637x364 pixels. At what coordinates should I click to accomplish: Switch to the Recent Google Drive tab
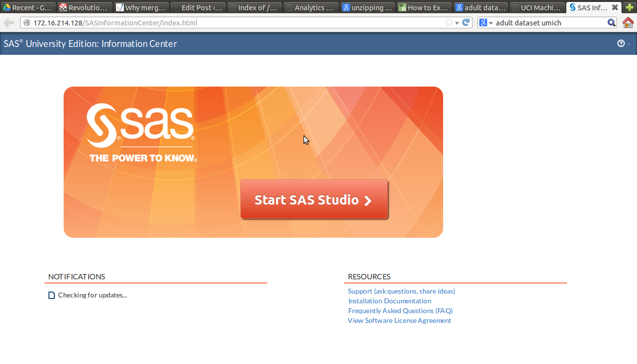pos(28,7)
